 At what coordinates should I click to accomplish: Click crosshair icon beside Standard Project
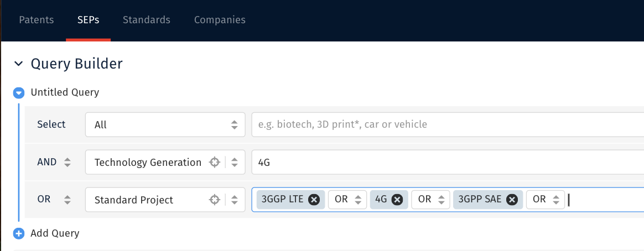pos(215,200)
